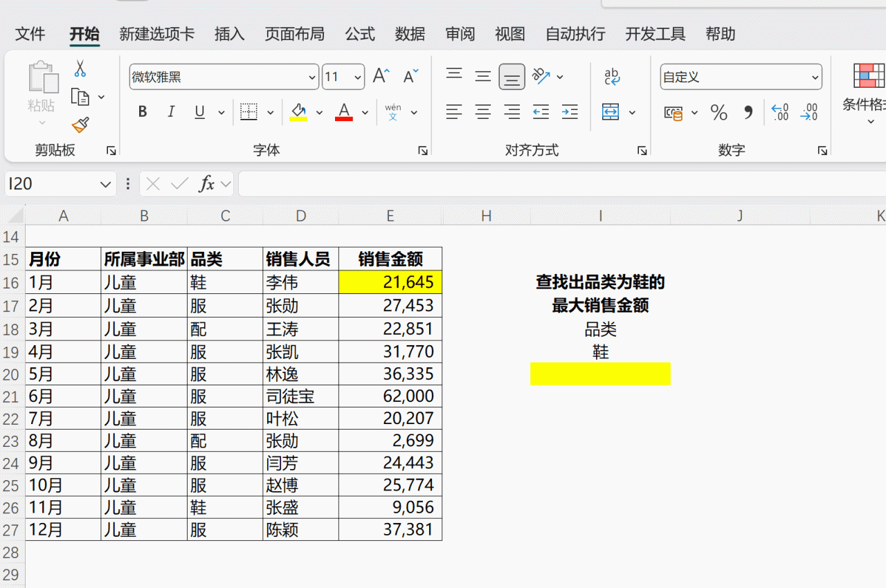Click the Cut scissors icon
Viewport: 886px width, 588px height.
(80, 68)
